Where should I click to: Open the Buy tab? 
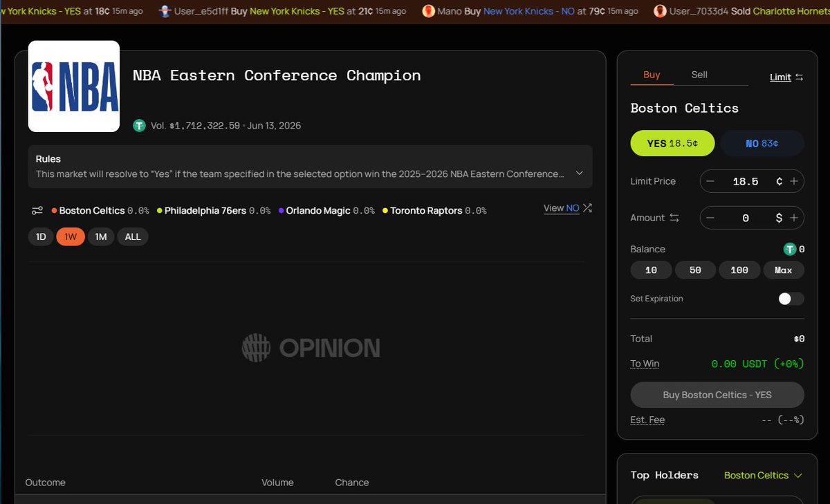tap(652, 75)
